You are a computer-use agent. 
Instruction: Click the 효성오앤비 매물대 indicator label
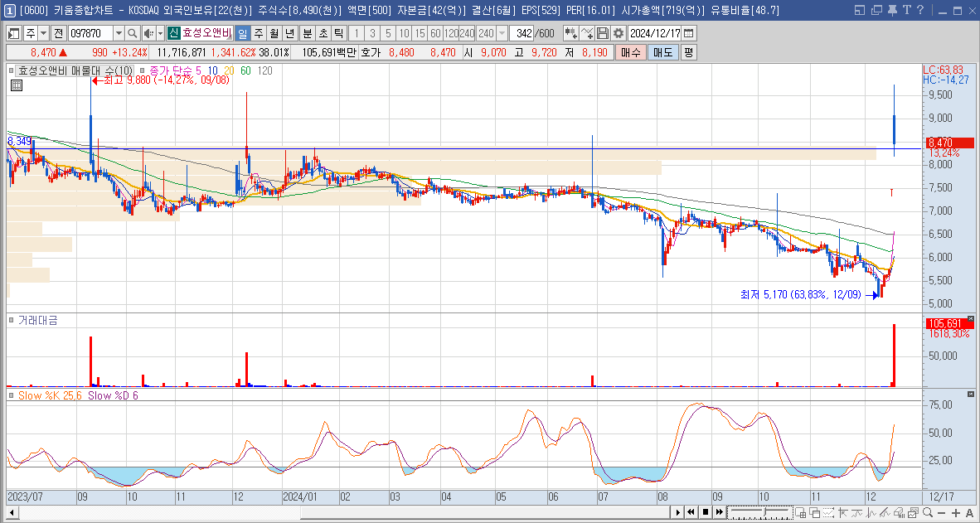[75, 71]
